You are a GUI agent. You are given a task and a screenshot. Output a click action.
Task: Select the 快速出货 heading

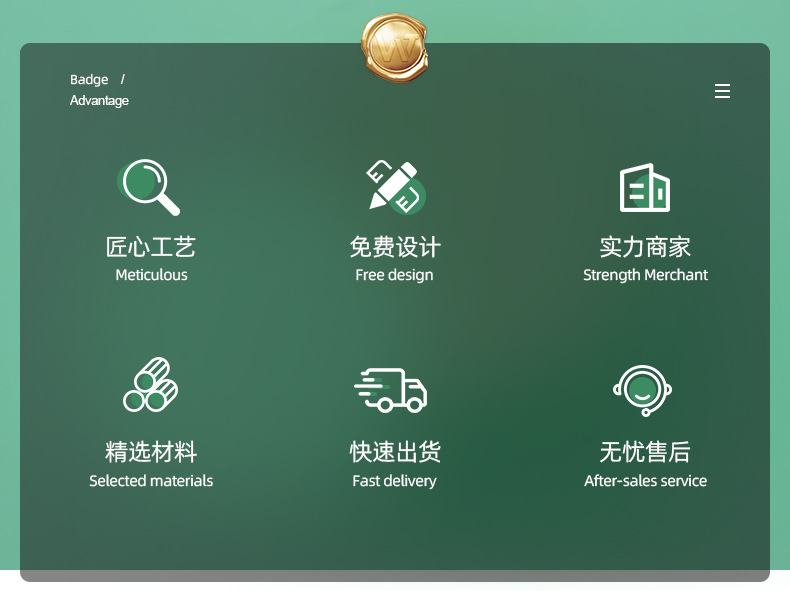pos(395,451)
